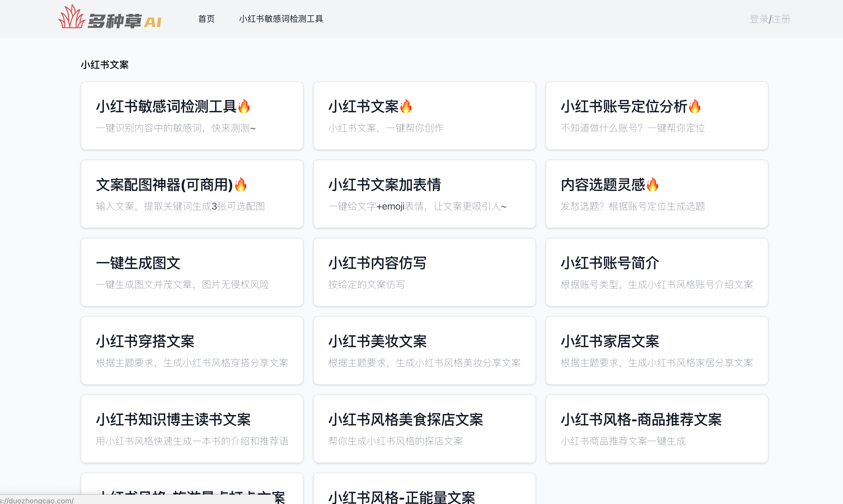Image resolution: width=843 pixels, height=504 pixels.
Task: Click the text 一键生成图文并茂文章，图片无侵权风险
Action: 182,285
